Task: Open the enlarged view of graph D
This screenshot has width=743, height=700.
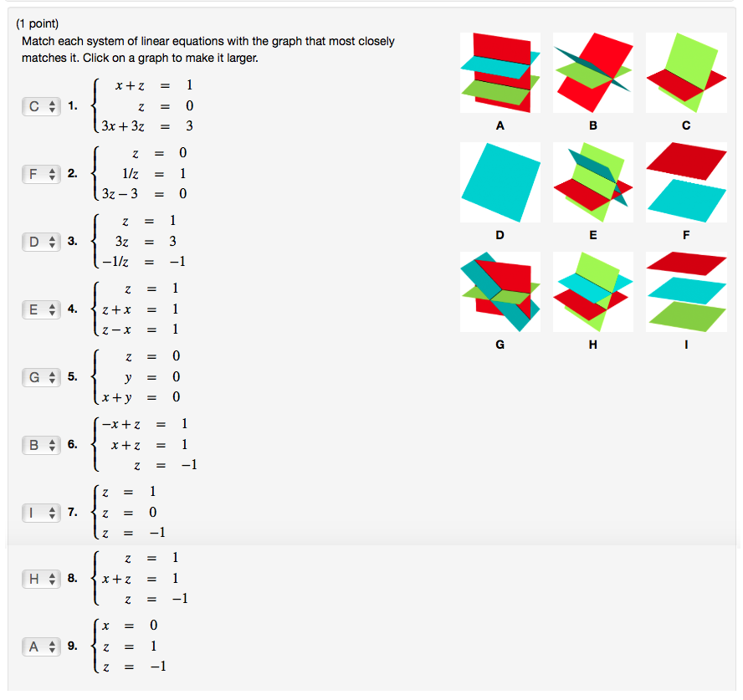Action: 500,181
